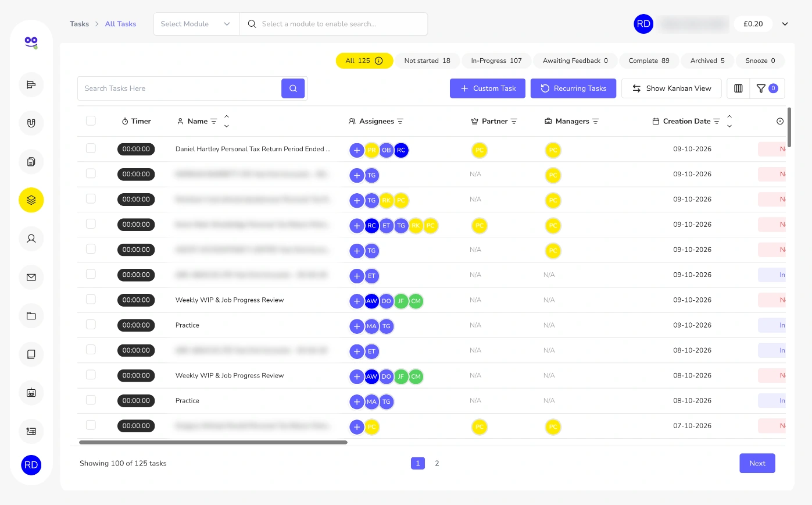Select the Not started 18 tab
The image size is (812, 505).
[427, 61]
